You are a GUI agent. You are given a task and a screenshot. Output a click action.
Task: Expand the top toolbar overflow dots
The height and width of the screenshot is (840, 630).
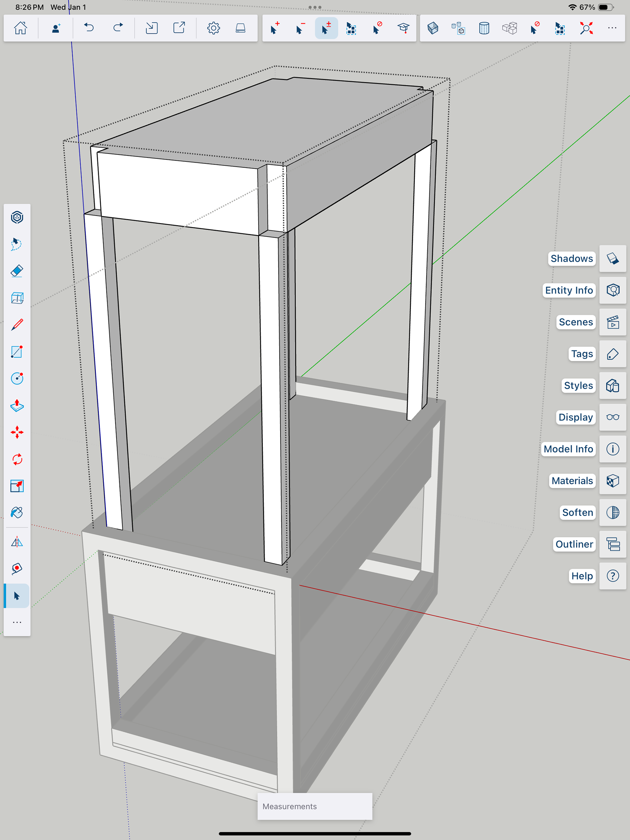click(x=612, y=28)
